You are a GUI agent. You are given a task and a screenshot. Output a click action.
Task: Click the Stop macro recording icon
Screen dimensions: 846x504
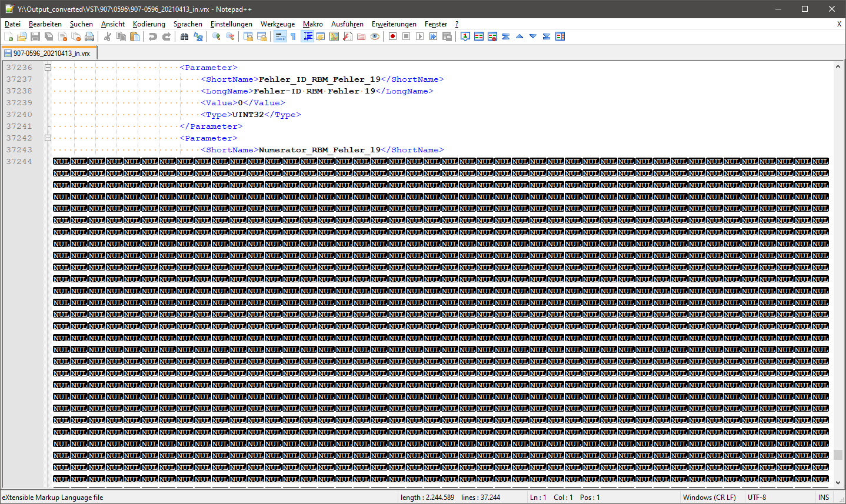coord(406,36)
